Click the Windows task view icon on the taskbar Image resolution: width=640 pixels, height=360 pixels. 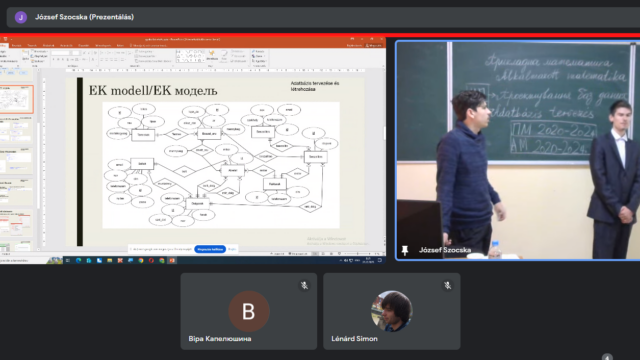(x=68, y=260)
